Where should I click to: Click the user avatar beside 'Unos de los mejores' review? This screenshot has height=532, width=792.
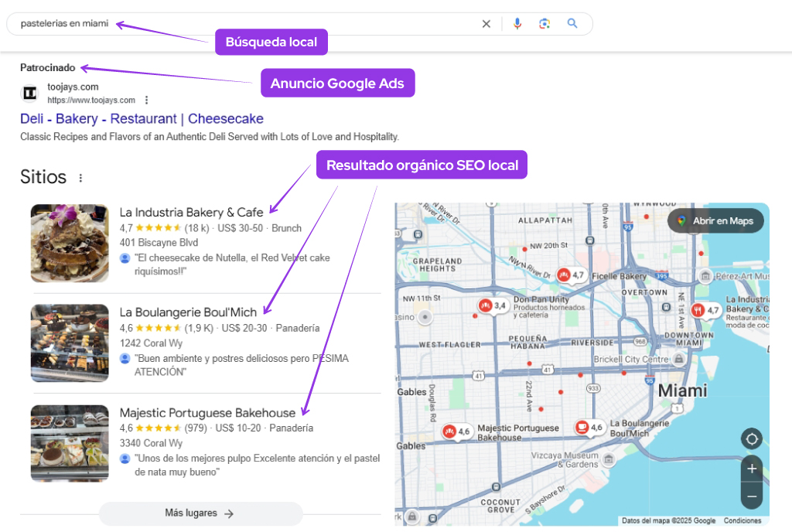pos(125,459)
